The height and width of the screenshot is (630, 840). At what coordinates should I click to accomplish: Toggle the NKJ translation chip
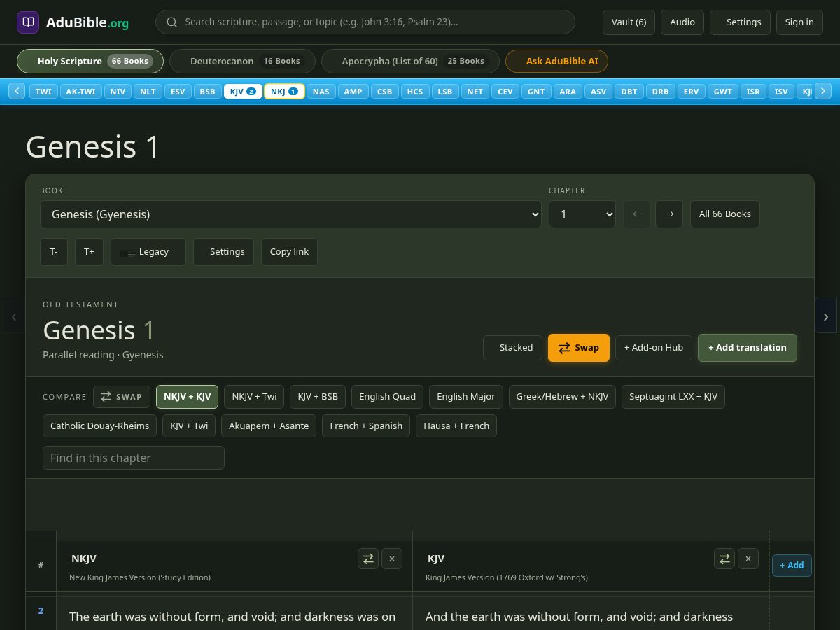pos(284,92)
